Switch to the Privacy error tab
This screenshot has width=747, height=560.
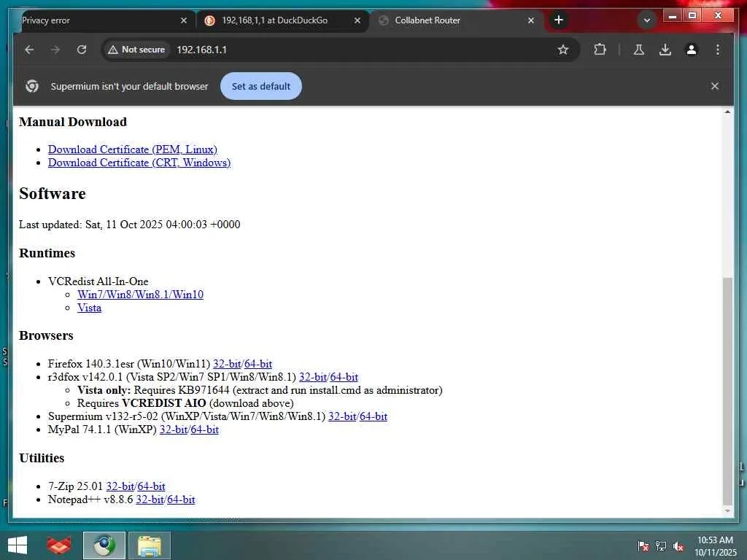100,20
